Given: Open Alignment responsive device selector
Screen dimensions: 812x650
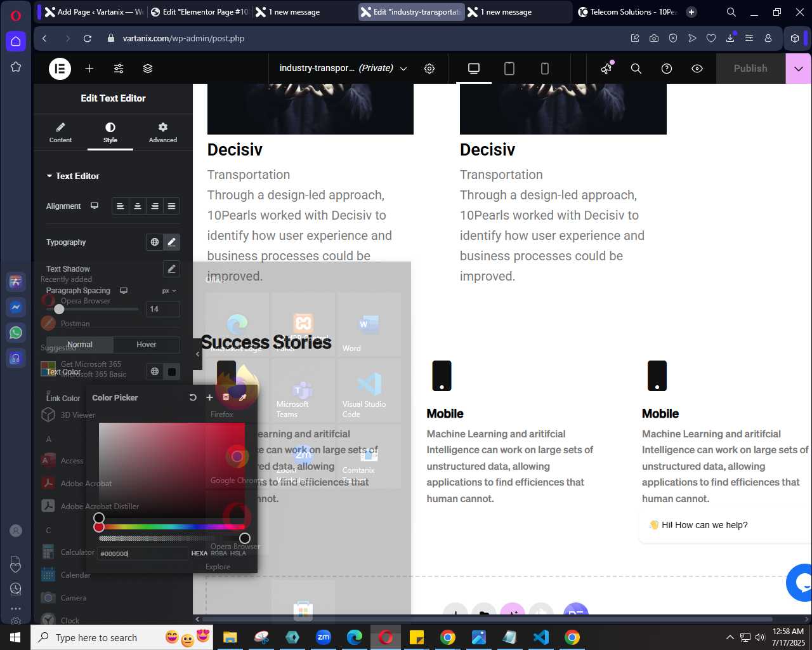Looking at the screenshot, I should pyautogui.click(x=95, y=206).
